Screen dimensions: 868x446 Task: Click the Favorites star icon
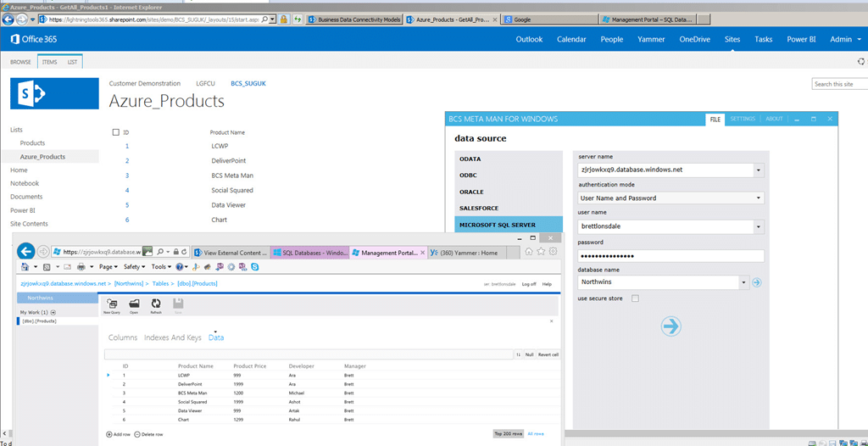click(x=541, y=252)
